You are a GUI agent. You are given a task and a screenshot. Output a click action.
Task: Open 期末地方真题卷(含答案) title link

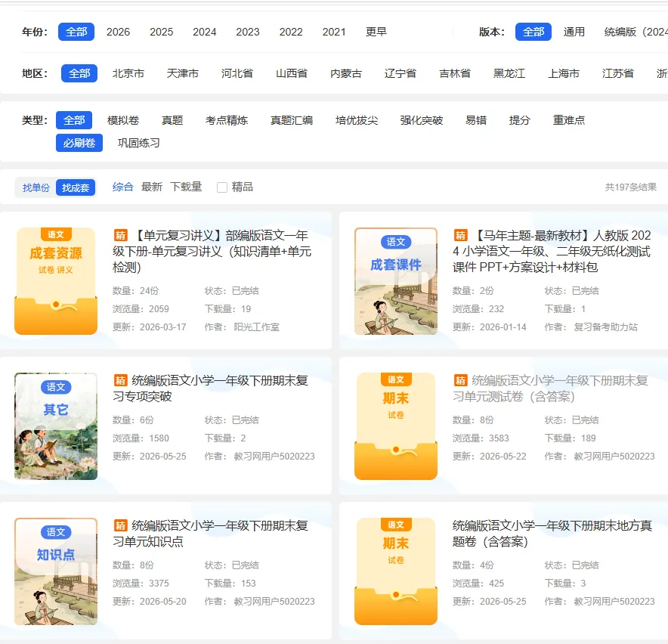[x=552, y=533]
